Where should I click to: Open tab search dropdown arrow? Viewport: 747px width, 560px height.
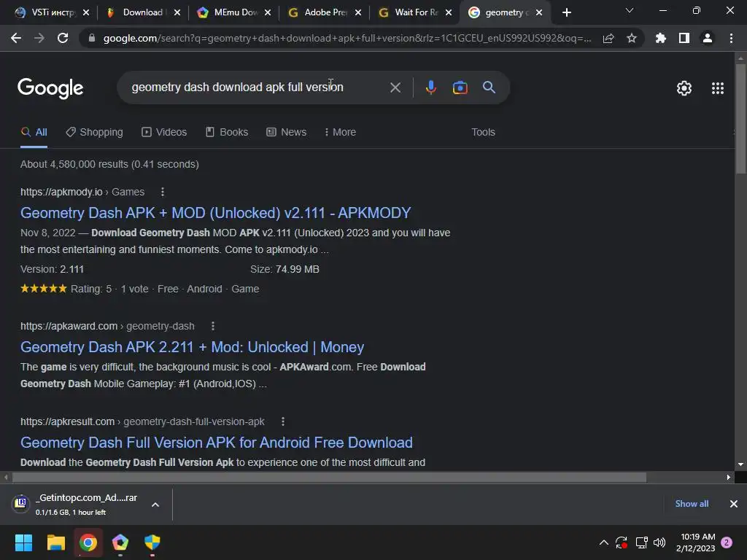630,10
